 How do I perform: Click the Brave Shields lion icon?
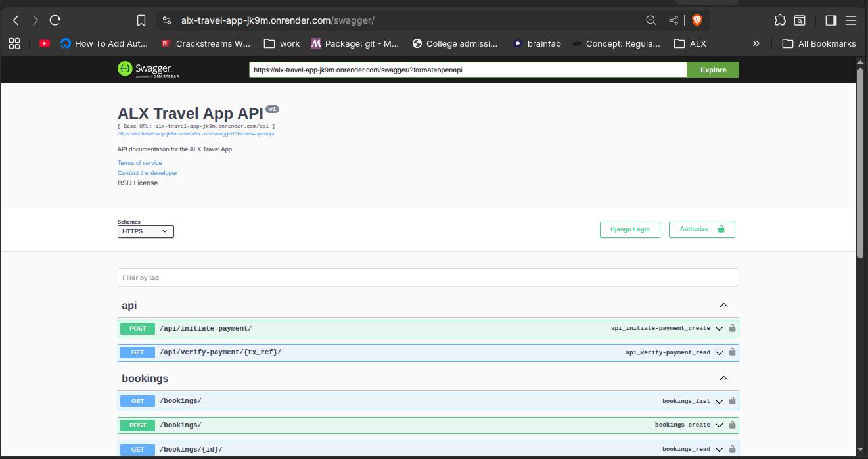point(697,20)
